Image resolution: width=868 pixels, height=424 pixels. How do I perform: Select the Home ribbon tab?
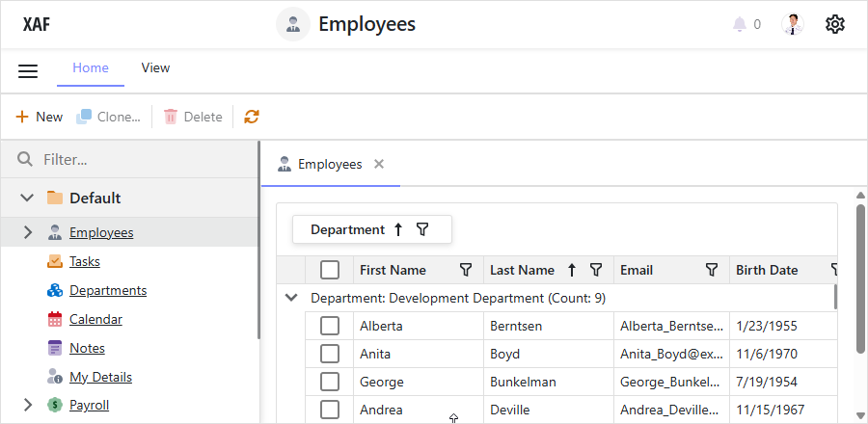click(91, 67)
